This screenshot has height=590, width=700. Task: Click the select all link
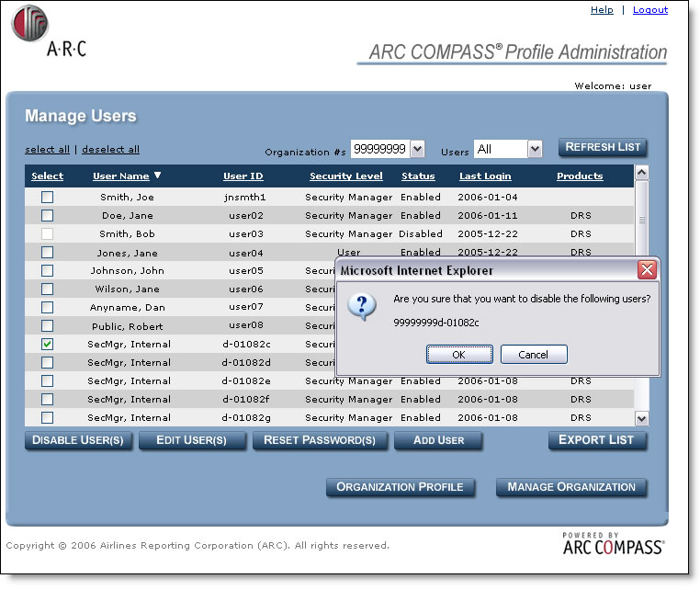point(47,150)
